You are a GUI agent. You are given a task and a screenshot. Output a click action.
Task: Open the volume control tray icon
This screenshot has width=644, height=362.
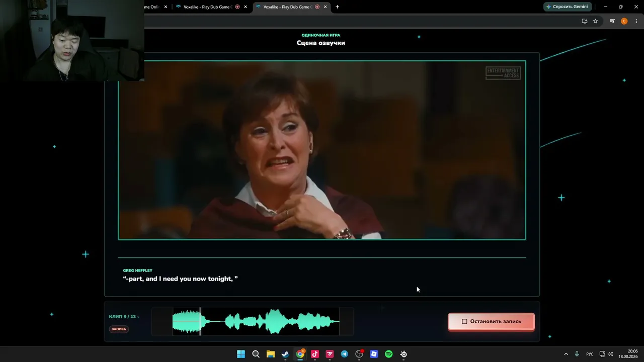coord(610,354)
